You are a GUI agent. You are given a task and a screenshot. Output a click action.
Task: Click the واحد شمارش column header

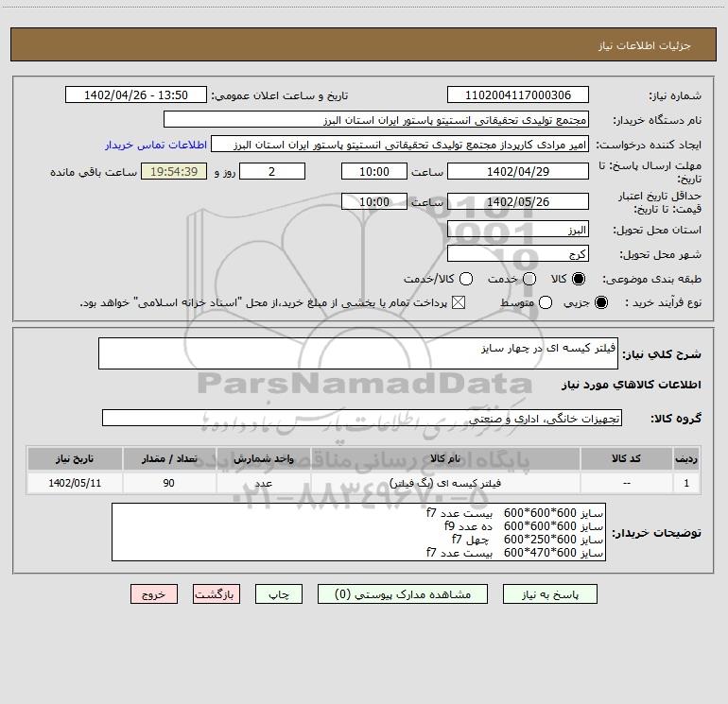[x=263, y=458]
